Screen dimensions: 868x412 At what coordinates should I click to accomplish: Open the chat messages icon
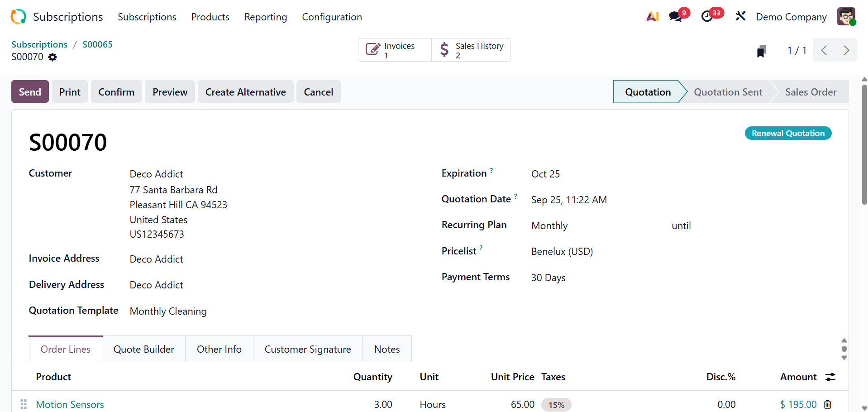pos(676,17)
